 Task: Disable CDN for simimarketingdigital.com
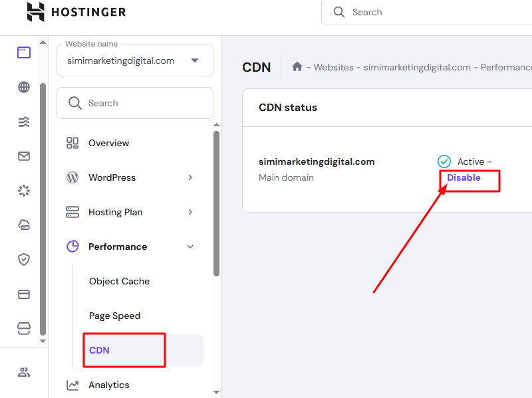tap(464, 177)
